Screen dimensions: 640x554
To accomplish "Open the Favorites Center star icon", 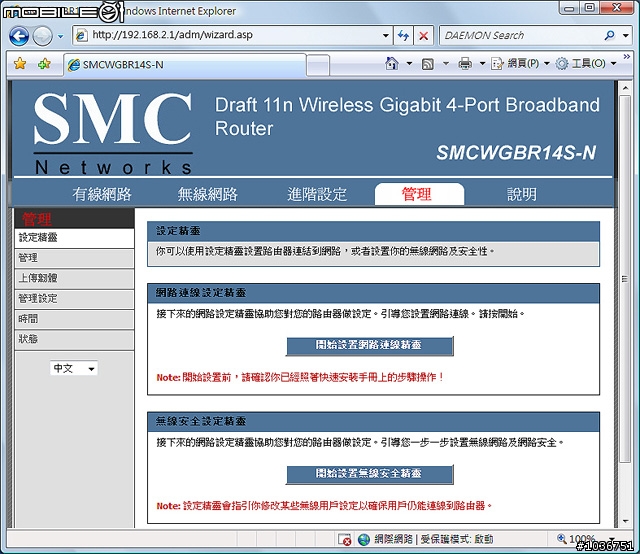I will pyautogui.click(x=20, y=64).
